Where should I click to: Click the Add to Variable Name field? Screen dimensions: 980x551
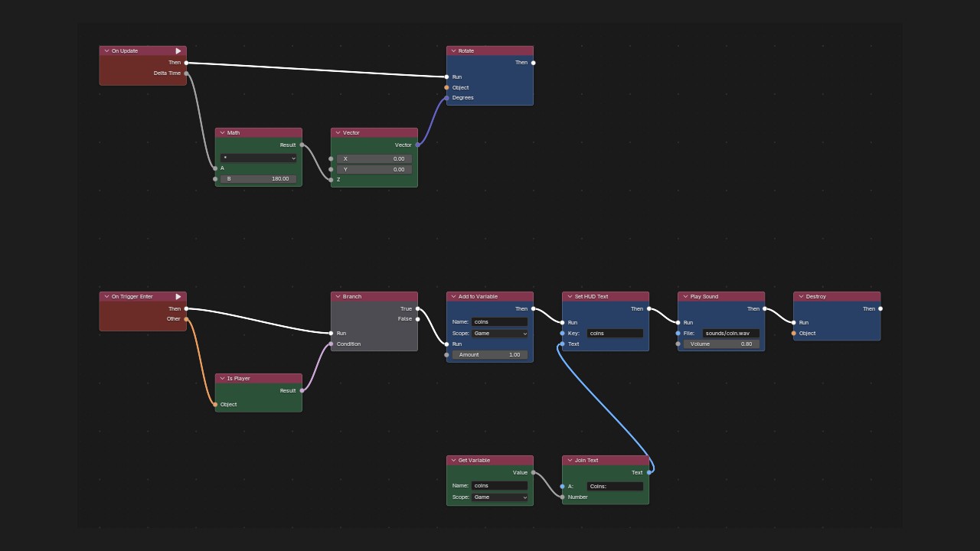[500, 322]
